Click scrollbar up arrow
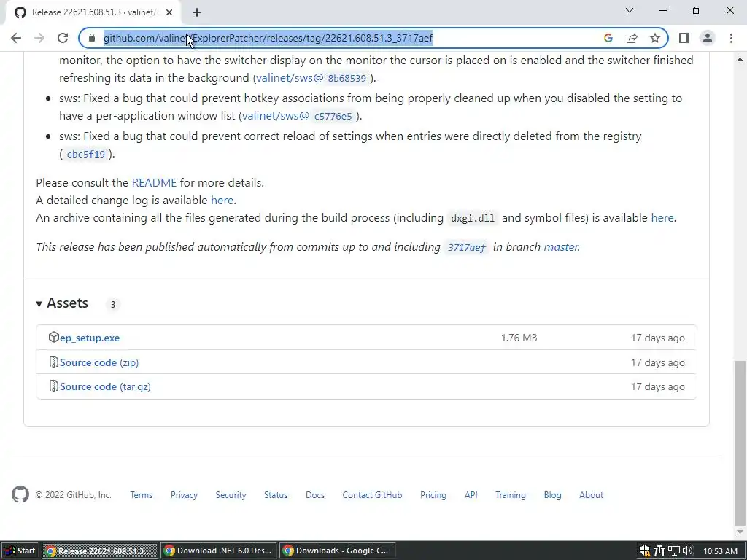This screenshot has height=560, width=747. pyautogui.click(x=740, y=60)
